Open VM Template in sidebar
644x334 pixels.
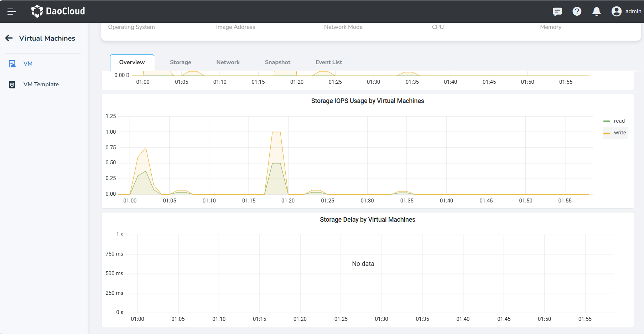coord(41,84)
